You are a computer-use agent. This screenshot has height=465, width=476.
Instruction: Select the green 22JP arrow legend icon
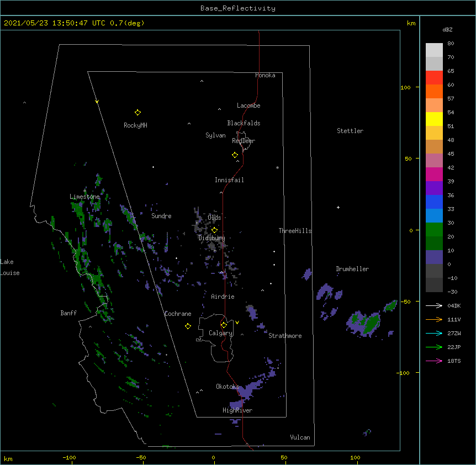[434, 347]
